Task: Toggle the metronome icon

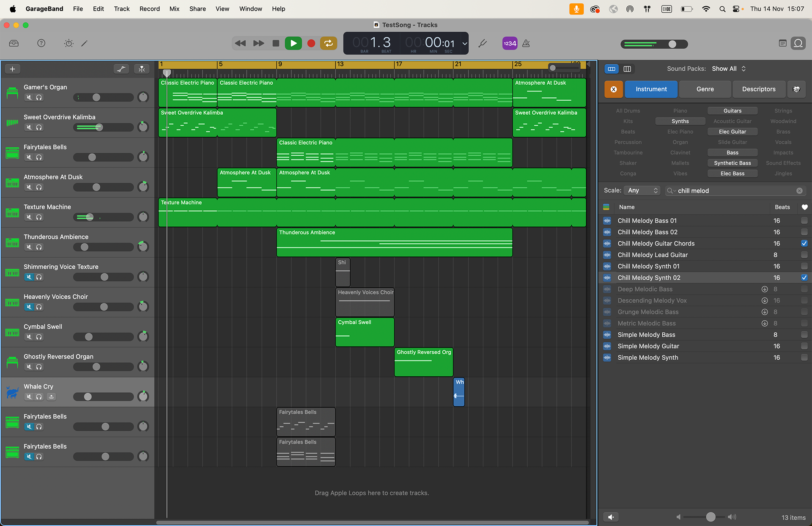Action: click(526, 43)
